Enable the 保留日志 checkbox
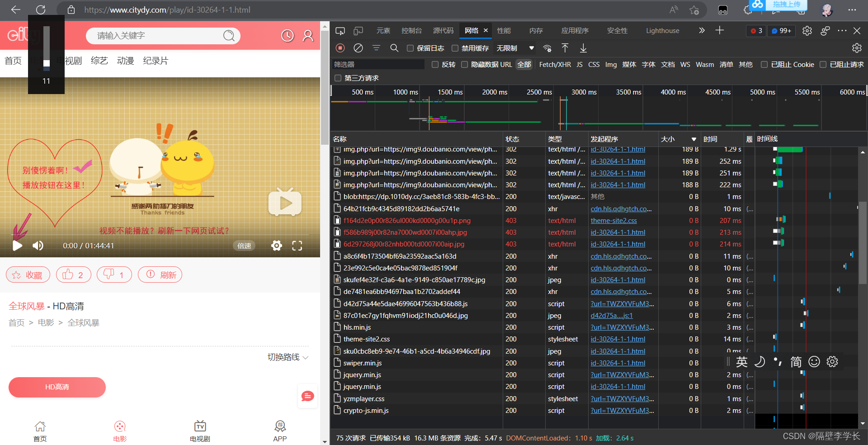This screenshot has width=868, height=445. [x=410, y=48]
